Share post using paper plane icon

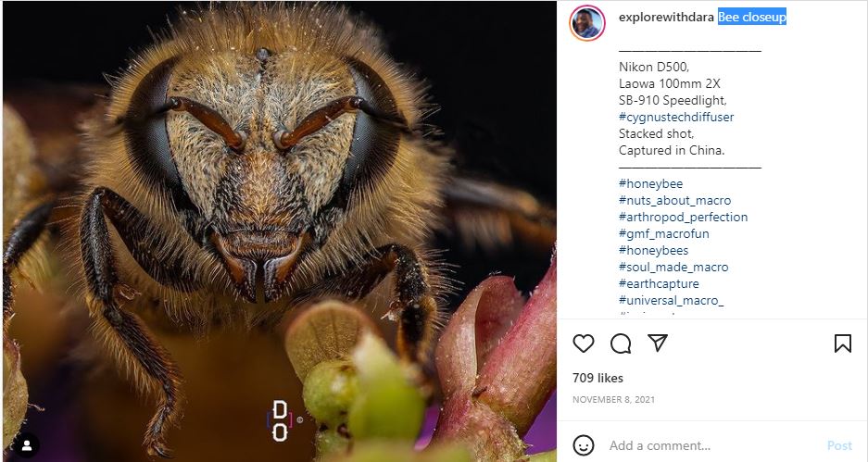coord(658,343)
